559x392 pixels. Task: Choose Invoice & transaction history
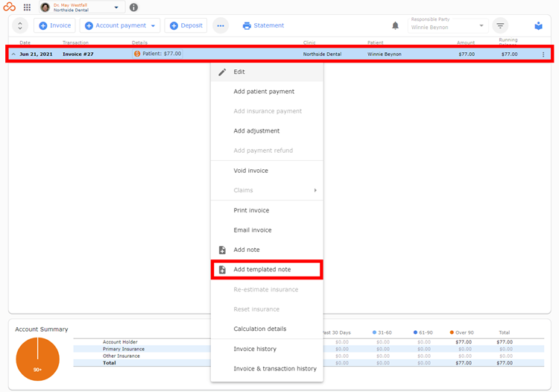click(267, 368)
